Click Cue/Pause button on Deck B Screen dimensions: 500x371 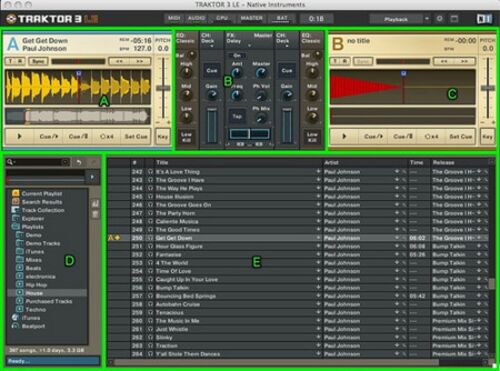pyautogui.click(x=403, y=136)
